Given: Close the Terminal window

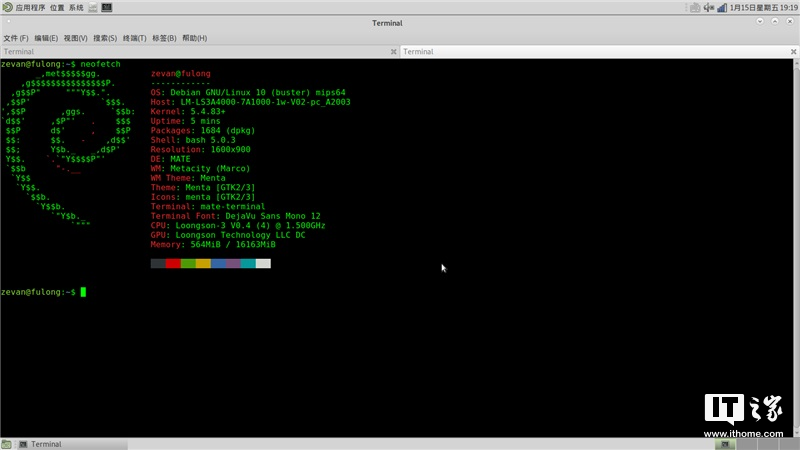Looking at the screenshot, I should tap(790, 21).
